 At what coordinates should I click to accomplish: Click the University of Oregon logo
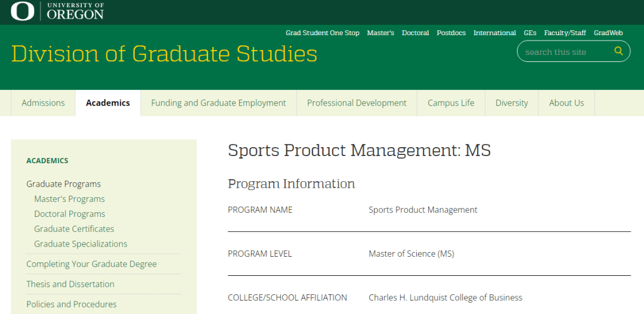[57, 11]
